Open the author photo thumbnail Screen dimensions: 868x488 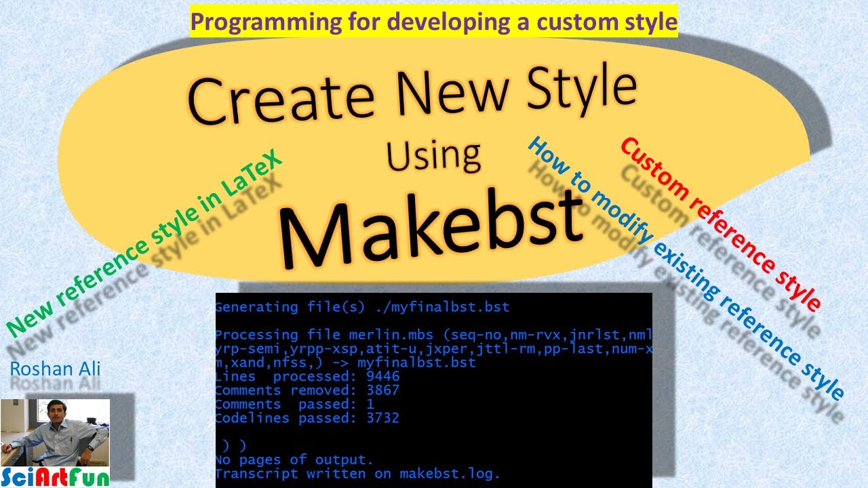[x=55, y=432]
